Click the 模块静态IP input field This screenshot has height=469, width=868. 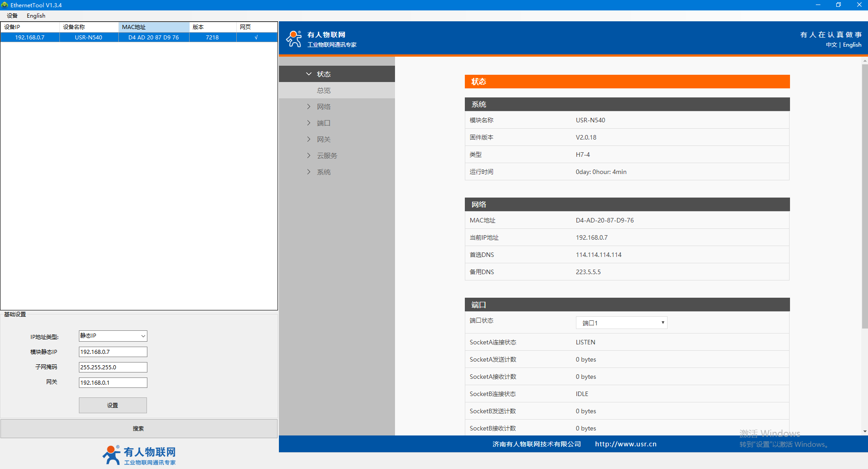coord(113,352)
